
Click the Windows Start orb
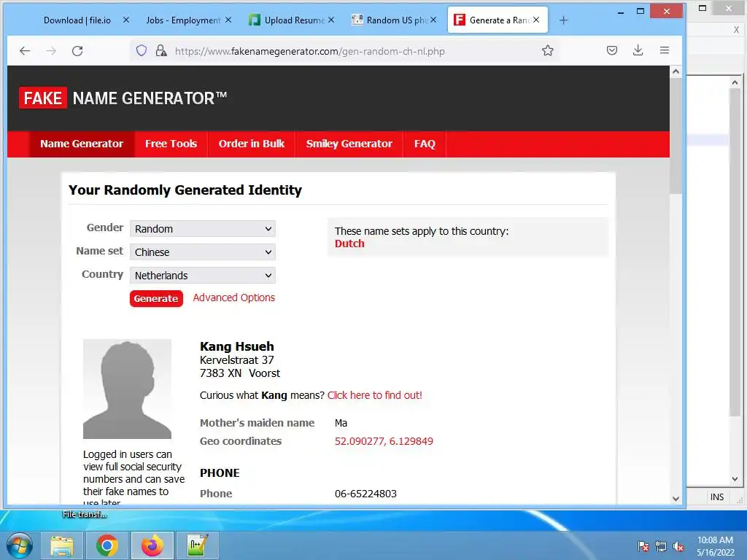pyautogui.click(x=19, y=545)
